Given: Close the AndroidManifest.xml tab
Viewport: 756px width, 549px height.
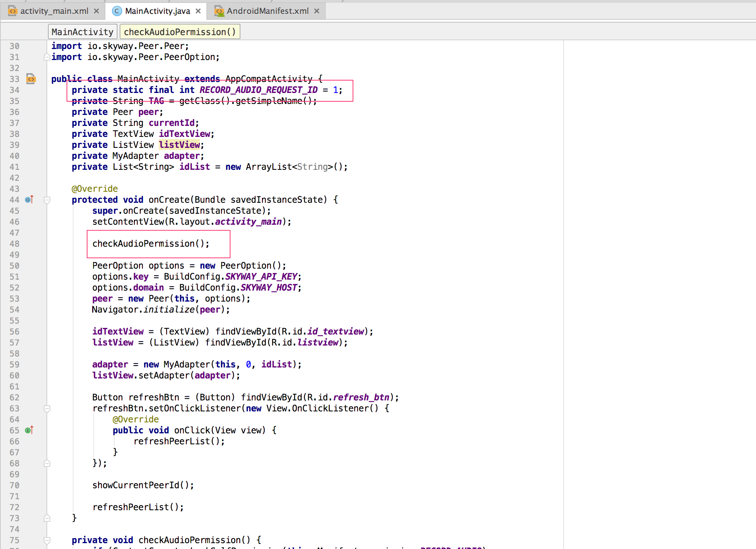Looking at the screenshot, I should pos(317,11).
